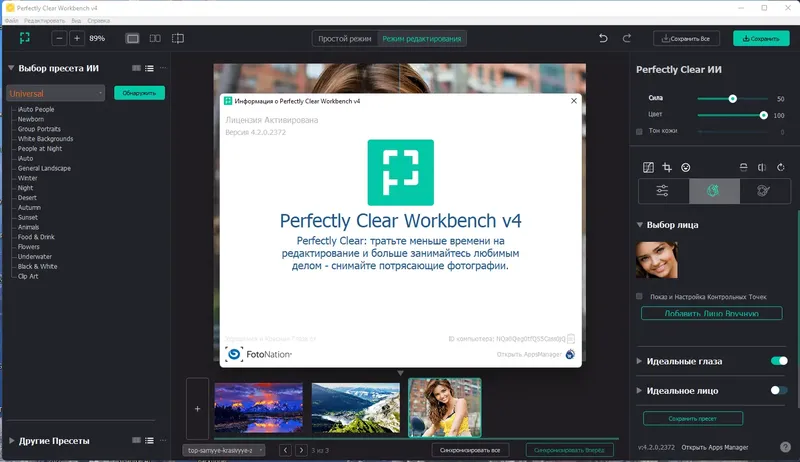This screenshot has width=800, height=462.
Task: Open the View menu
Action: tap(76, 21)
